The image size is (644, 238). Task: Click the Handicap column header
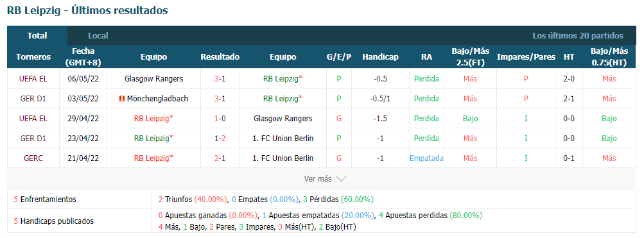(x=380, y=57)
